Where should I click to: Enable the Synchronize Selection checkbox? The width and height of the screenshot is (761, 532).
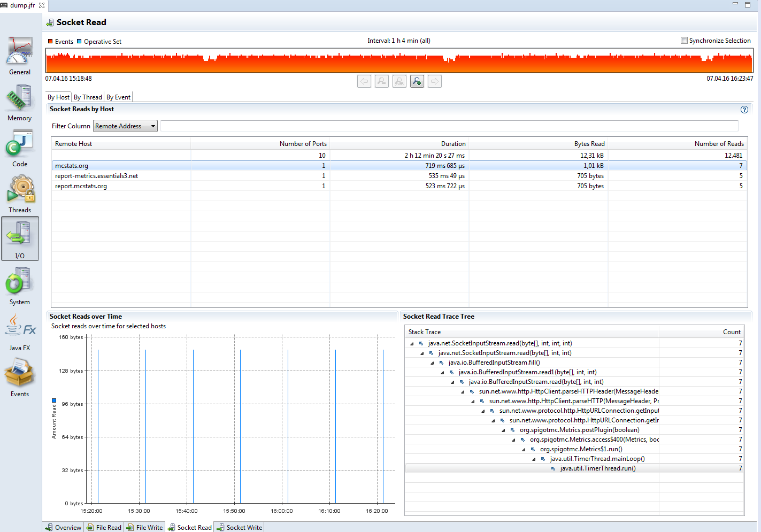(x=684, y=40)
